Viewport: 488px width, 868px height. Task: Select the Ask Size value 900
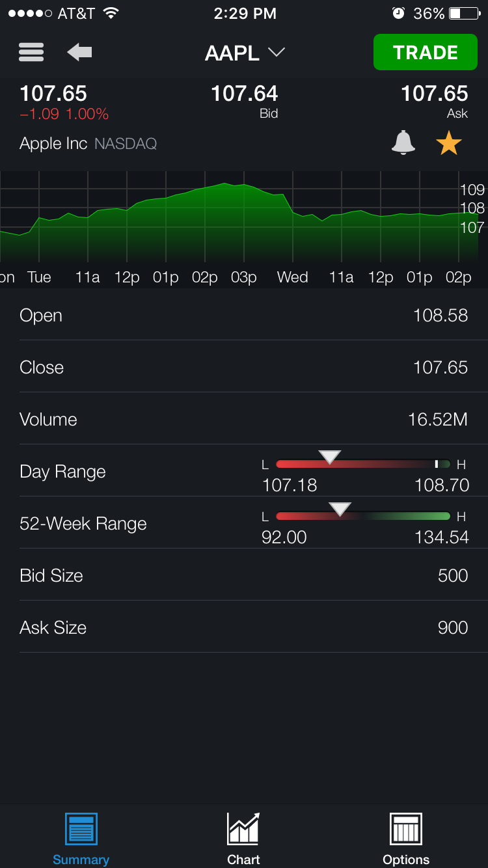pos(453,628)
